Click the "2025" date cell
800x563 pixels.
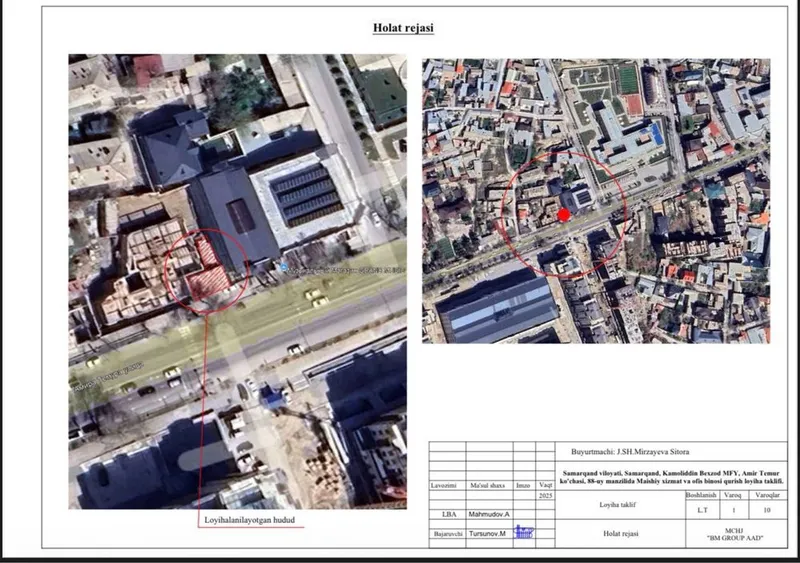545,496
